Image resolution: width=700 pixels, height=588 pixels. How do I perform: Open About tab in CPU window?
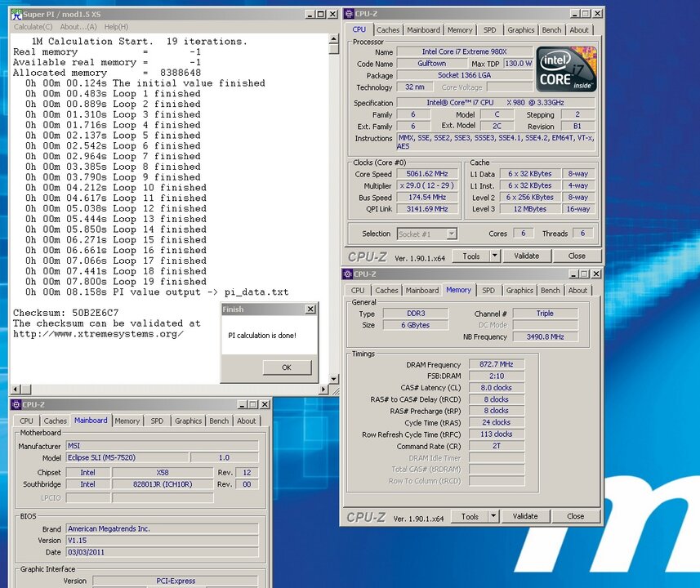pos(579,30)
